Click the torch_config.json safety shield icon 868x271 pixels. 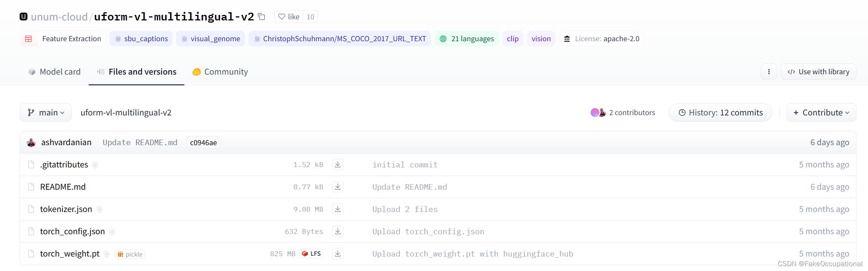112,232
